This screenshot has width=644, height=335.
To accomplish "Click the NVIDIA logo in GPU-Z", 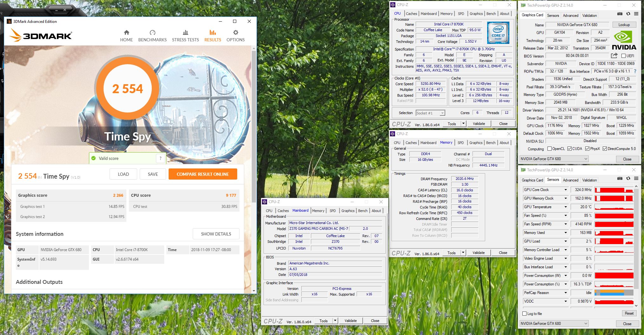I will click(x=624, y=41).
